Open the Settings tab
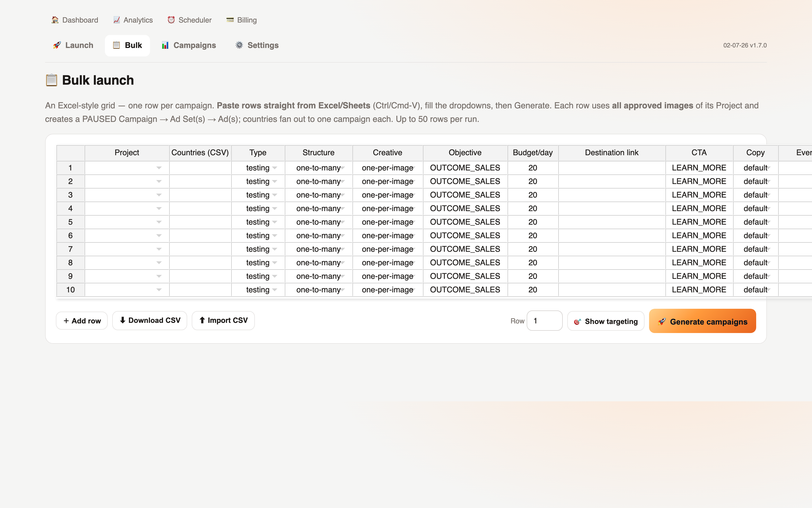 pos(257,45)
